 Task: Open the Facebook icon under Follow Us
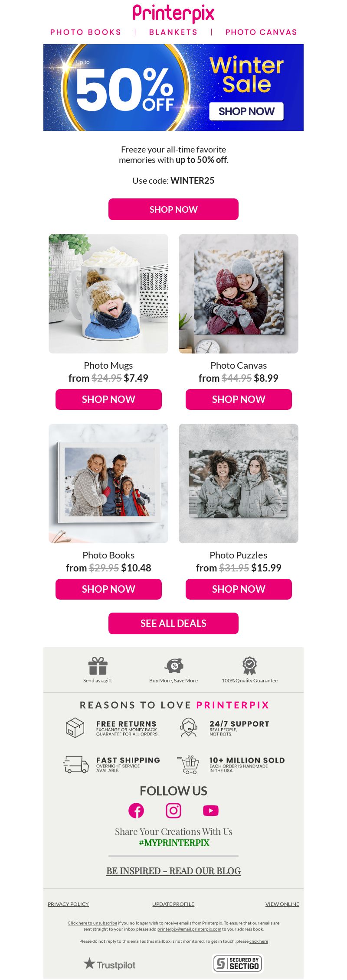136,810
